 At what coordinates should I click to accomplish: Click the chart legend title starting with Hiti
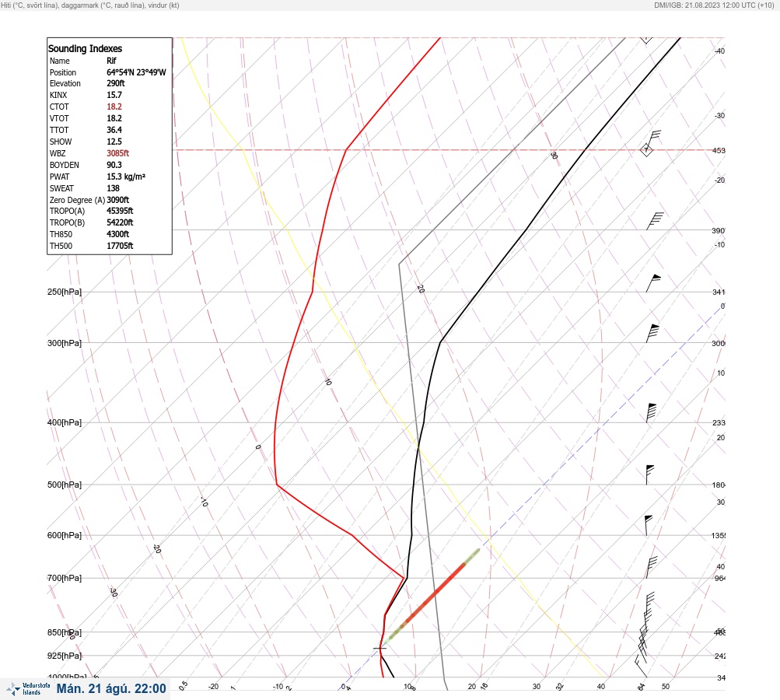point(90,5)
